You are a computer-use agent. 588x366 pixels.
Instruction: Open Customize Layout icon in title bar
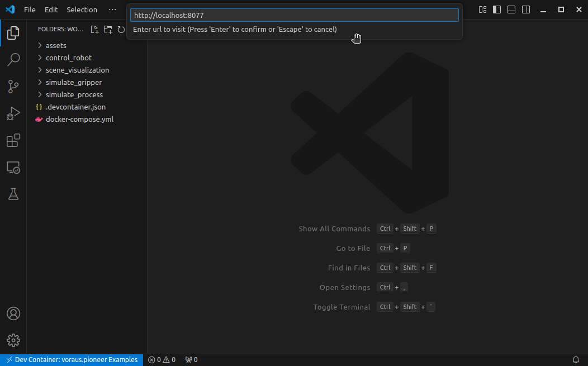(482, 9)
